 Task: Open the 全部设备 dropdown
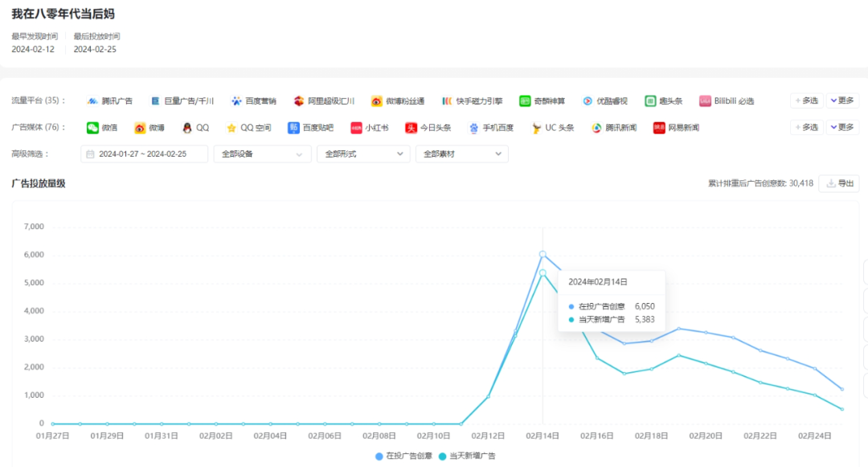[x=262, y=154]
